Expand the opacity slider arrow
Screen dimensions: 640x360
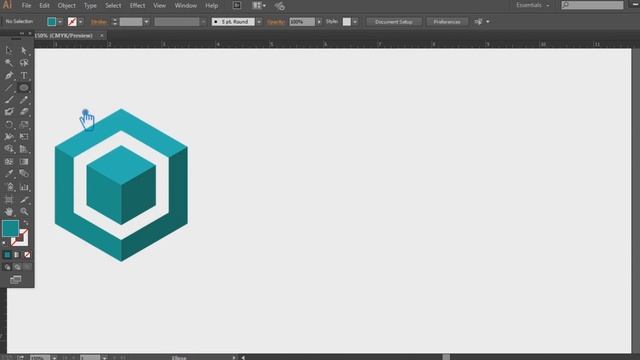click(x=319, y=22)
